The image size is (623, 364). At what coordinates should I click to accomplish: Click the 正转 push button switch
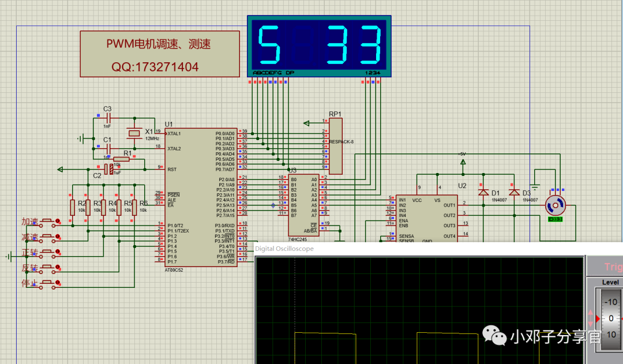pos(50,253)
